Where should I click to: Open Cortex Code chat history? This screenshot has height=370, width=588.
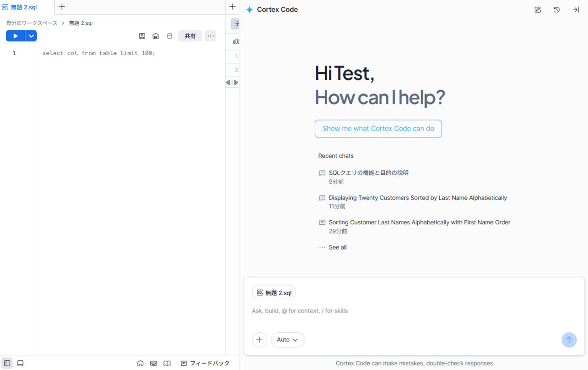[x=556, y=10]
